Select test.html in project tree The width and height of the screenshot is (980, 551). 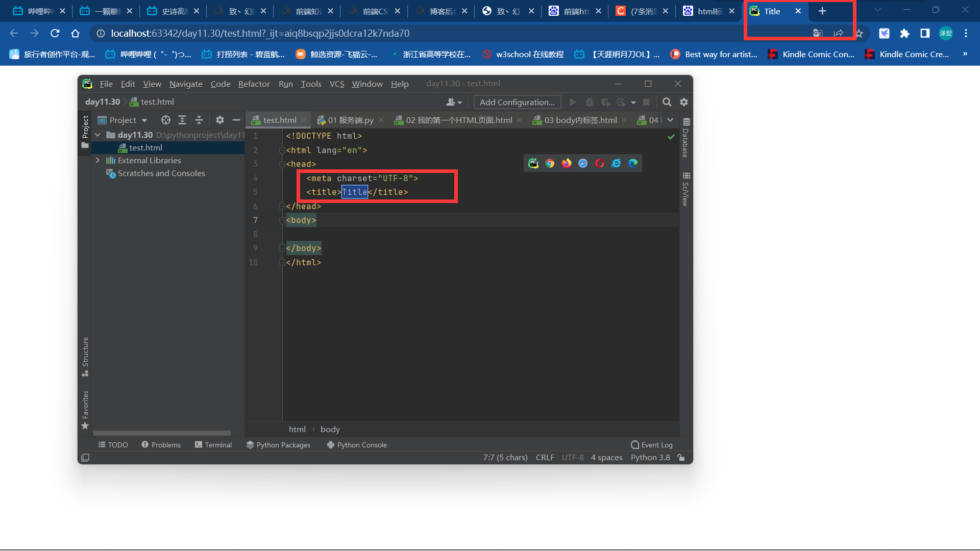click(x=145, y=147)
